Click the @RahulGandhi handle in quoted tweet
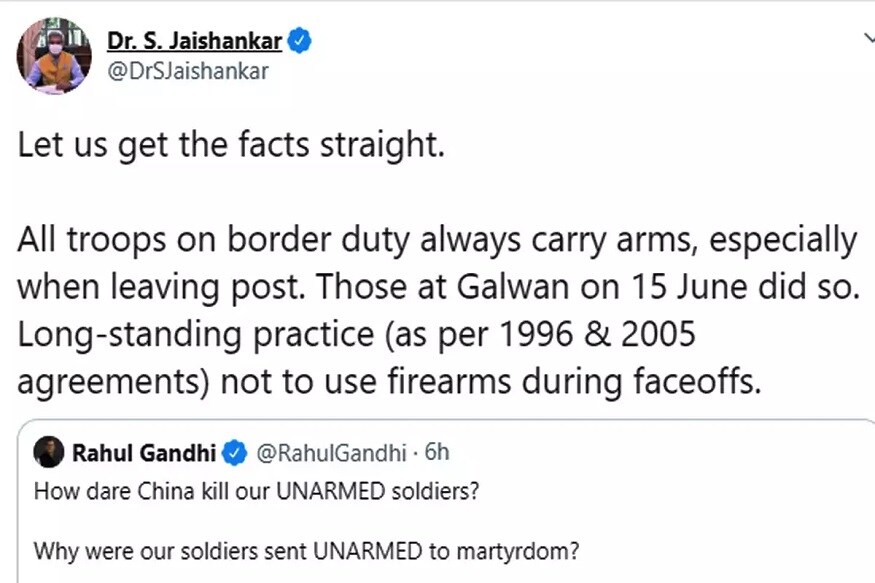Screen dimensions: 875x583 (x=331, y=452)
